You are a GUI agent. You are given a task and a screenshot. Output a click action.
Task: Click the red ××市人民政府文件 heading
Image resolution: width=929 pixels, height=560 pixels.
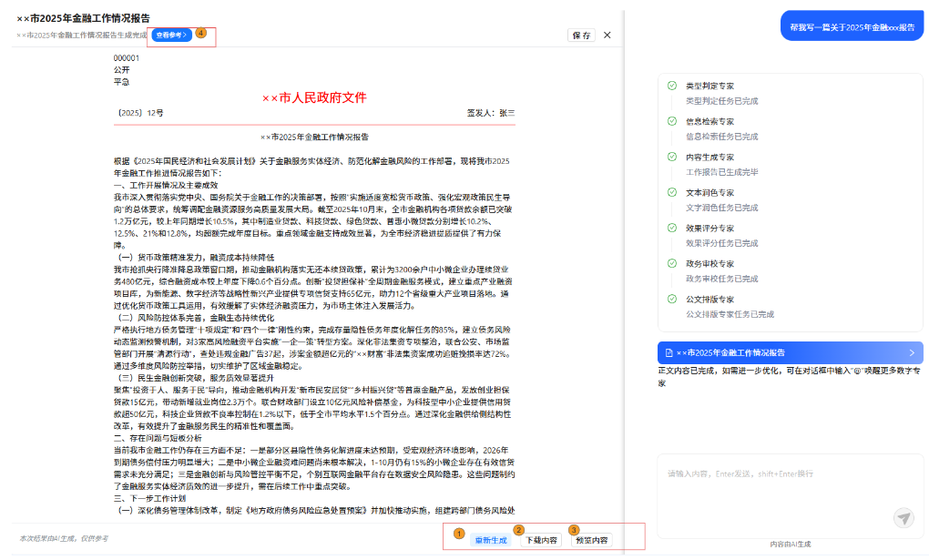click(x=313, y=97)
